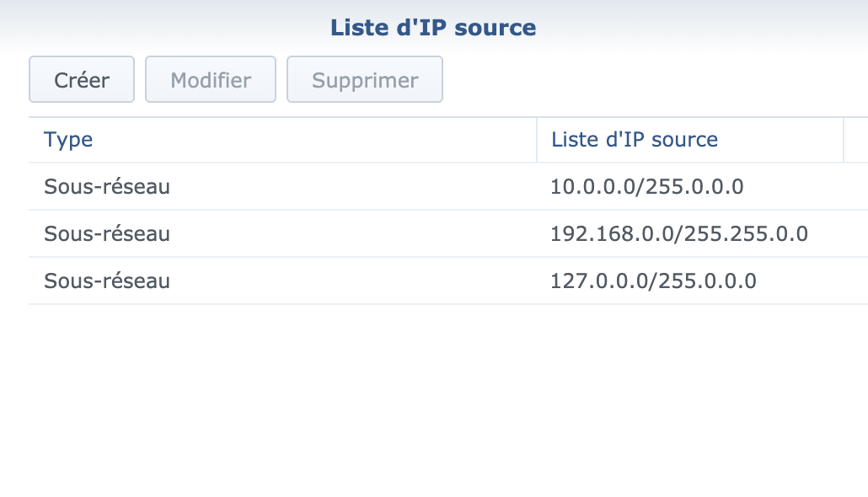Click Sous-réseau in the 192.168.0.0 row
The image size is (868, 497).
click(x=107, y=233)
